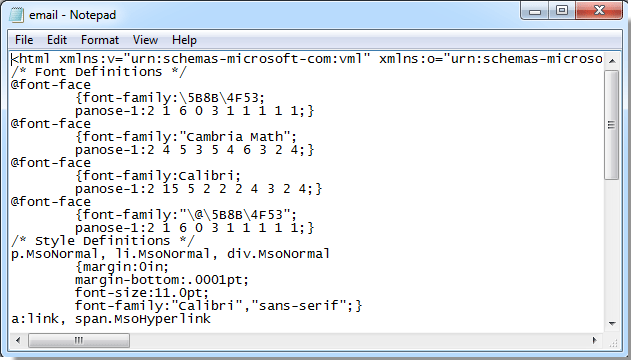Minimize the Notepad window
Image resolution: width=631 pixels, height=360 pixels.
point(535,11)
